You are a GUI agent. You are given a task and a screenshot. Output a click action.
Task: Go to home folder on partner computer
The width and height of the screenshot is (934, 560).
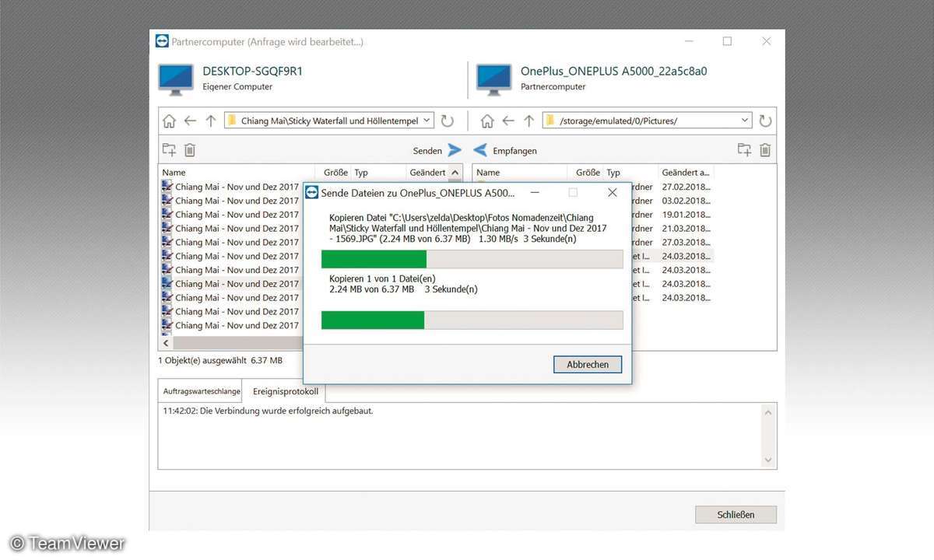tap(487, 121)
